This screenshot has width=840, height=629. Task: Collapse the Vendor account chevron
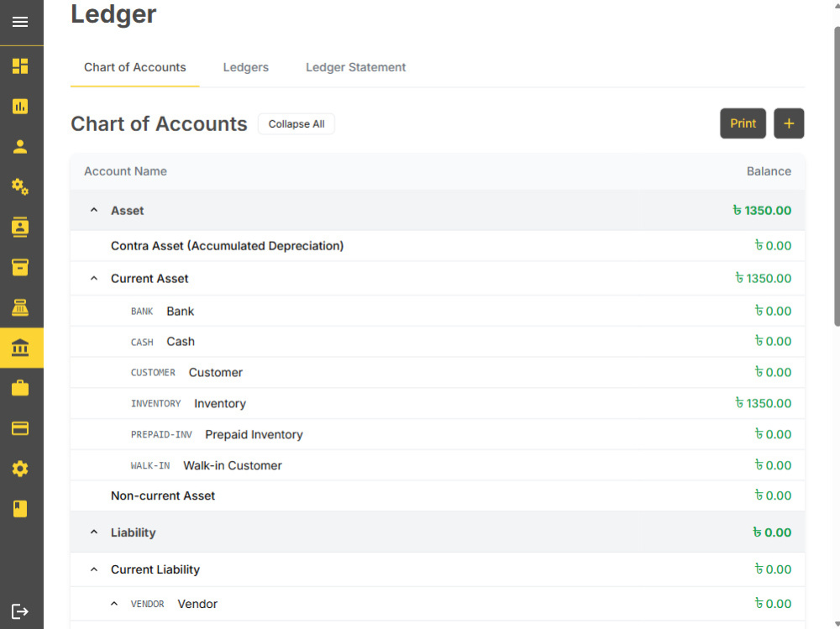(x=114, y=604)
